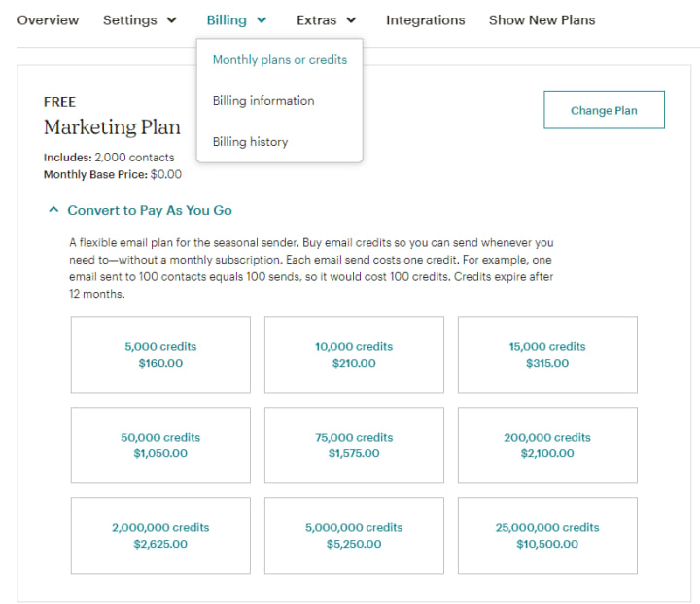
Task: Click Show New Plans link
Action: tap(542, 20)
